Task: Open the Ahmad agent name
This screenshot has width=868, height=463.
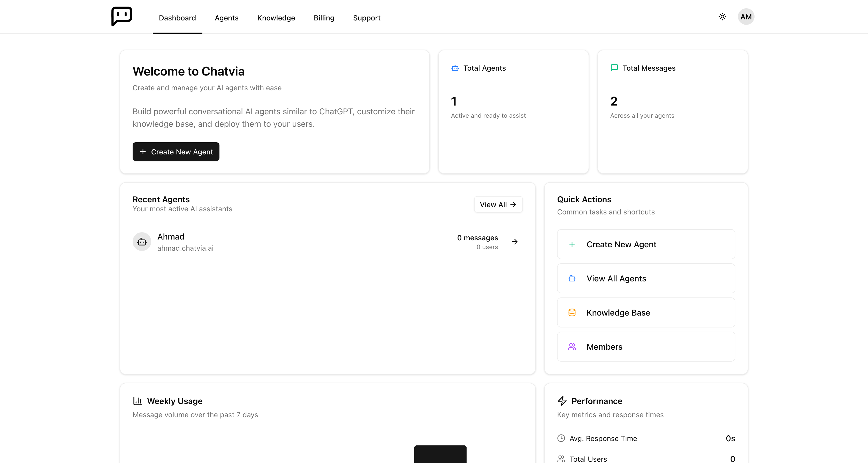Action: (171, 237)
